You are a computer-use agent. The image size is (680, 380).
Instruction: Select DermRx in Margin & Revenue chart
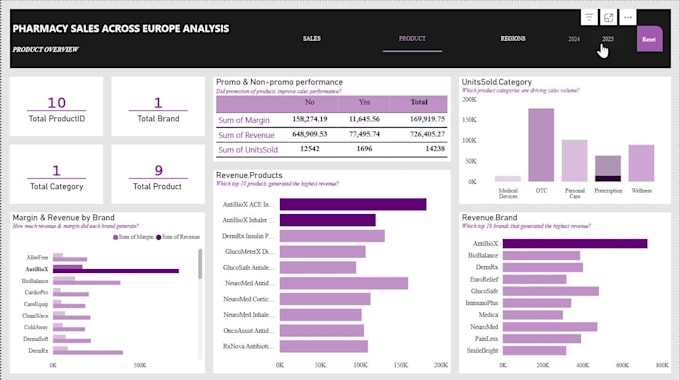click(x=88, y=351)
